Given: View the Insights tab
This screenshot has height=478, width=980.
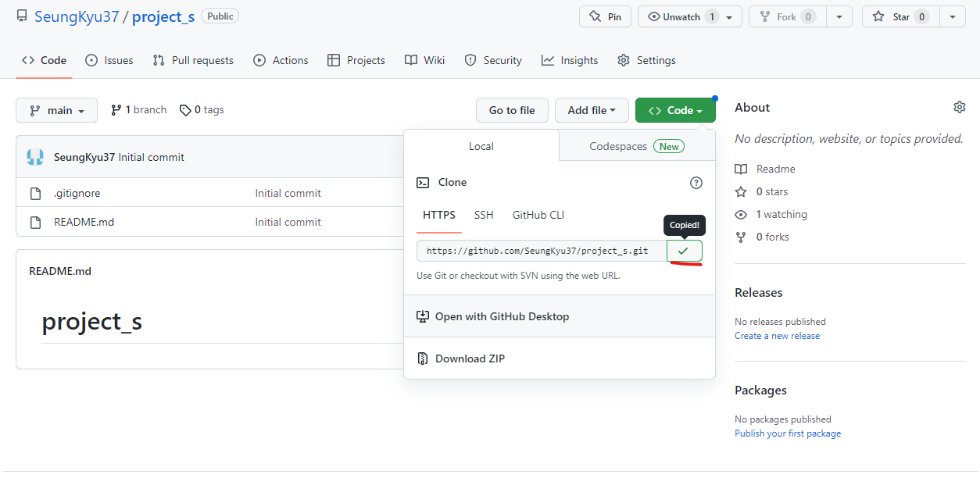Looking at the screenshot, I should 570,60.
